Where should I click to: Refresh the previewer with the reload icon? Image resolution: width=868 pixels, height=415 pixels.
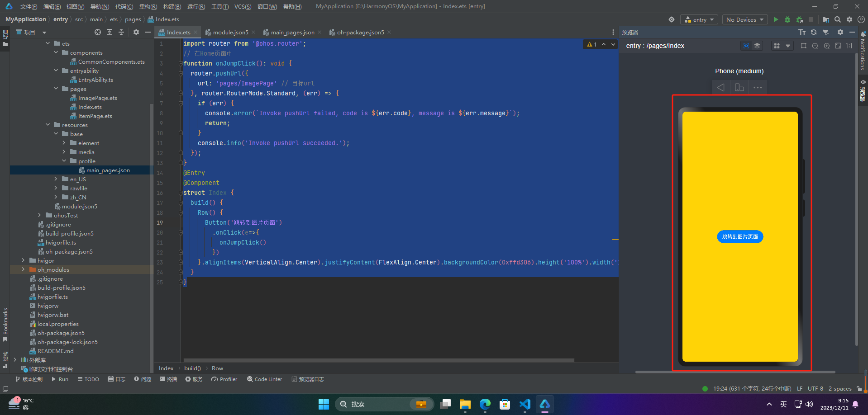(814, 32)
